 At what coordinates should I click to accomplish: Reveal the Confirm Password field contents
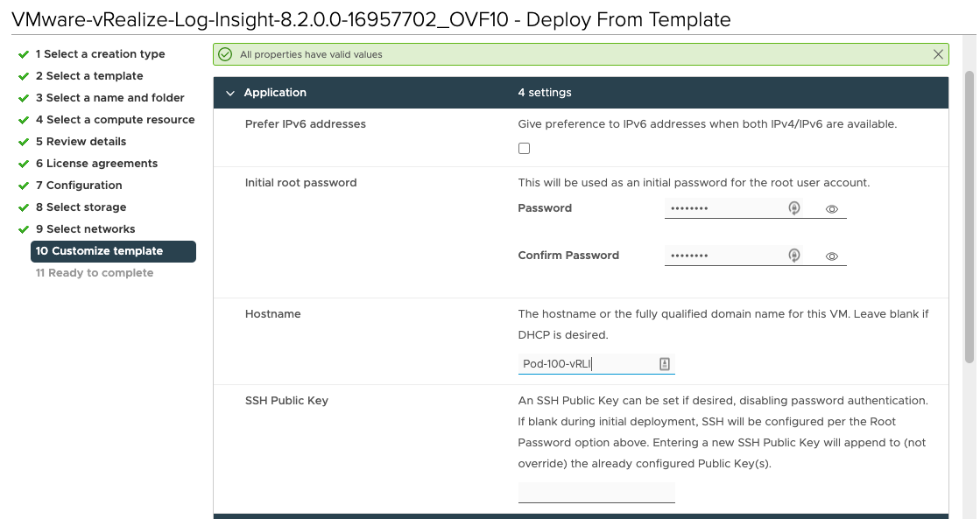pos(832,256)
